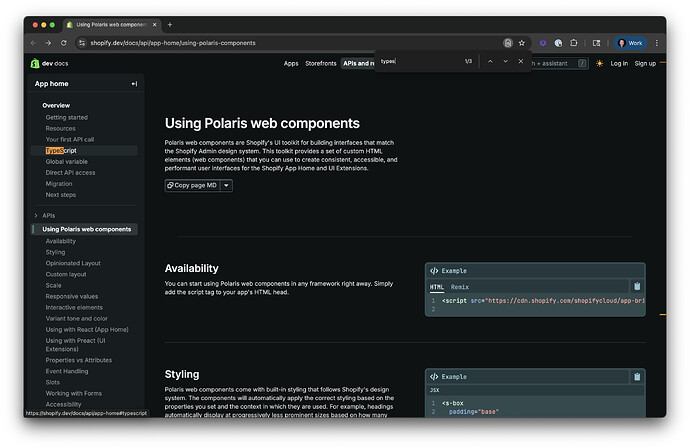This screenshot has width=690, height=448.
Task: Jump to Using with Preact (UI Extensions)
Action: pyautogui.click(x=75, y=345)
